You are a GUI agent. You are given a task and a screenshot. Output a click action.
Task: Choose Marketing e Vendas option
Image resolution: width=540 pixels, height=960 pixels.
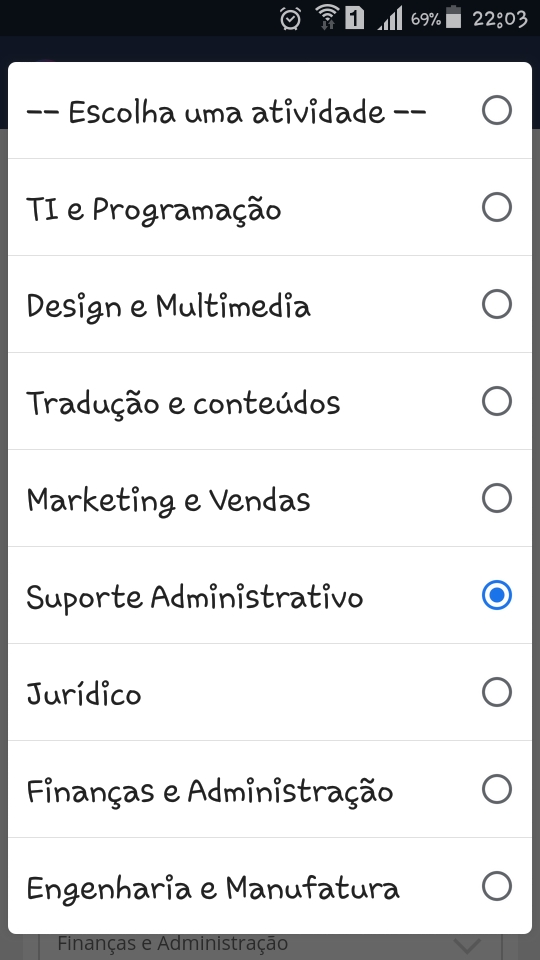point(269,498)
